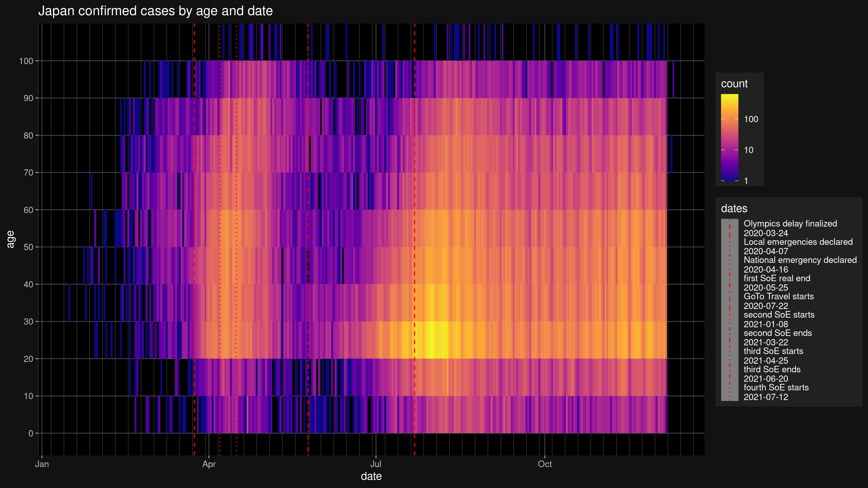Image resolution: width=868 pixels, height=488 pixels.
Task: Click the Apr label on date axis
Action: tap(209, 464)
